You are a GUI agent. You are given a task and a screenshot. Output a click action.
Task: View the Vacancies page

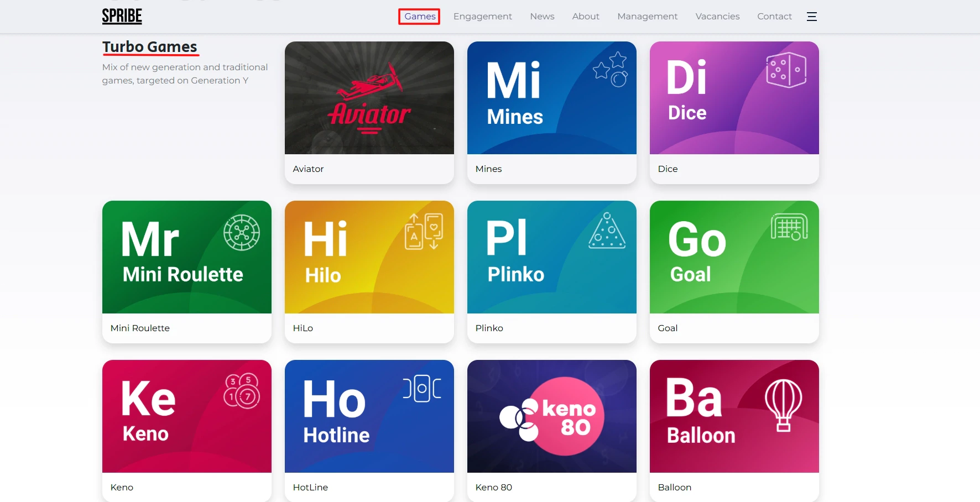[717, 17]
